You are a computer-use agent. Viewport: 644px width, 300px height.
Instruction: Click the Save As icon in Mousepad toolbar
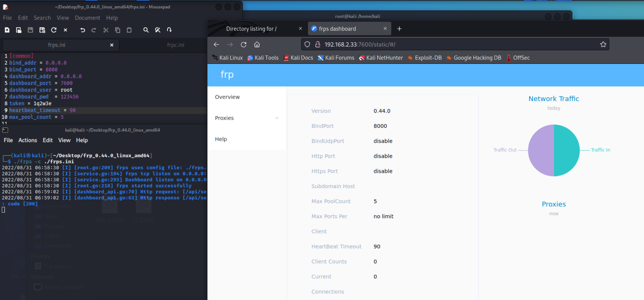point(42,30)
